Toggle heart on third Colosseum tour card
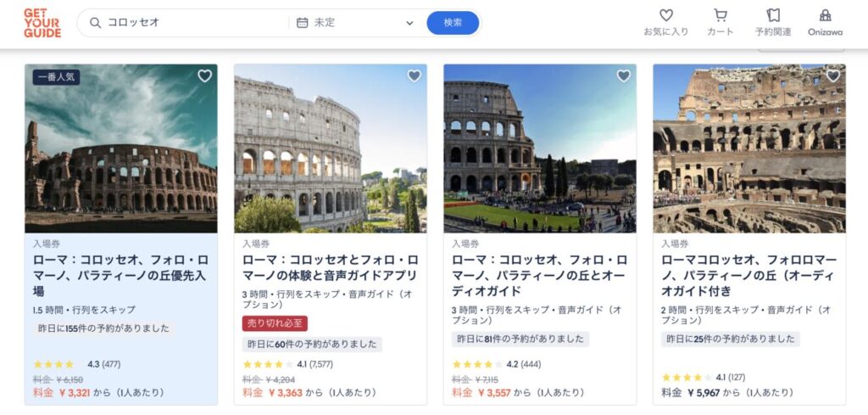 623,76
